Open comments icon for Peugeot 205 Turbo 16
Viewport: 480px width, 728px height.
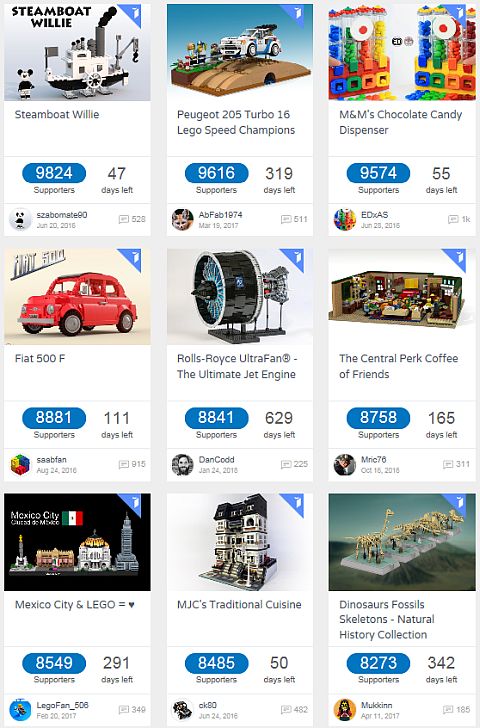[x=285, y=219]
